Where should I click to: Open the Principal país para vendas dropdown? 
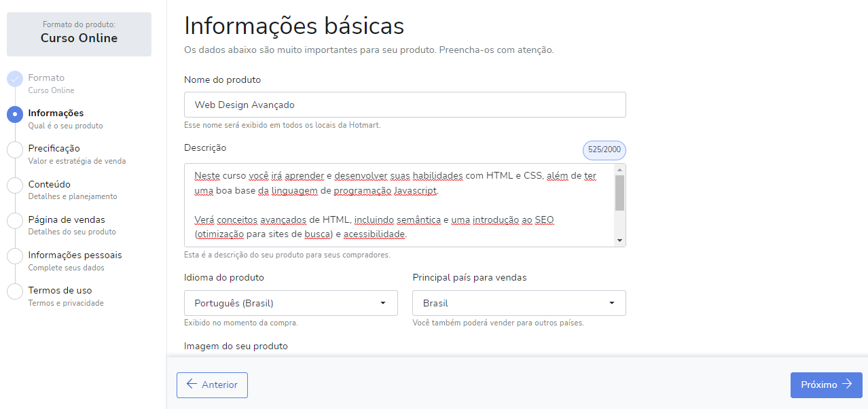click(519, 303)
